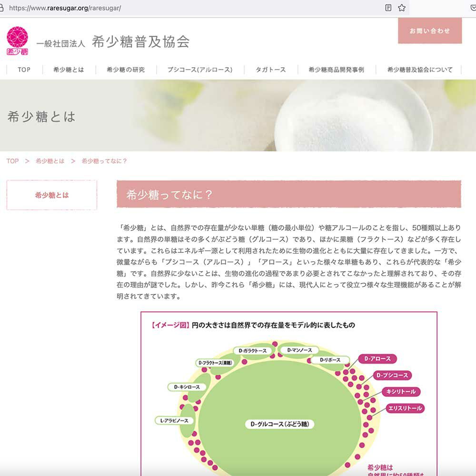Click the lock icon in address bar
476x476 pixels.
click(1, 8)
